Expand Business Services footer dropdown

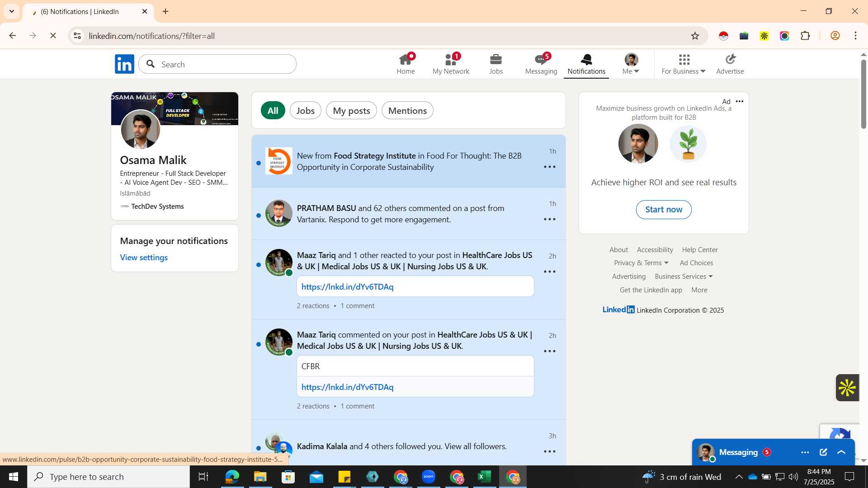click(684, 277)
